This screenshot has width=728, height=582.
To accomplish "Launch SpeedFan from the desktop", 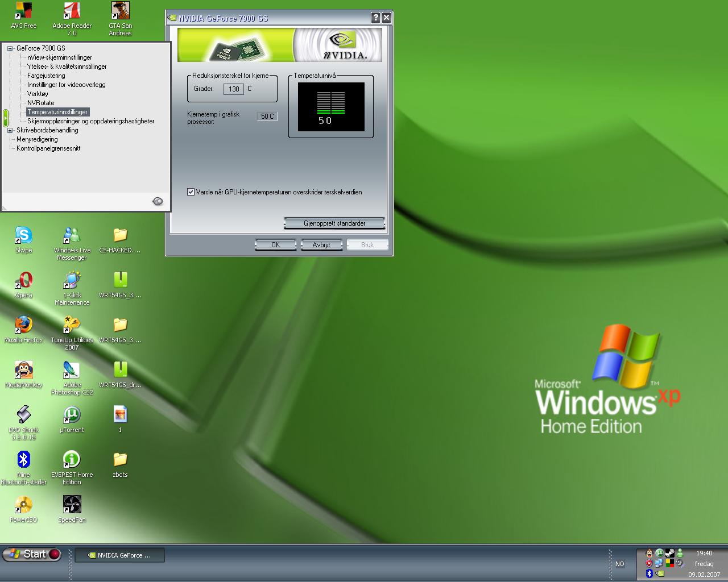I will point(72,504).
